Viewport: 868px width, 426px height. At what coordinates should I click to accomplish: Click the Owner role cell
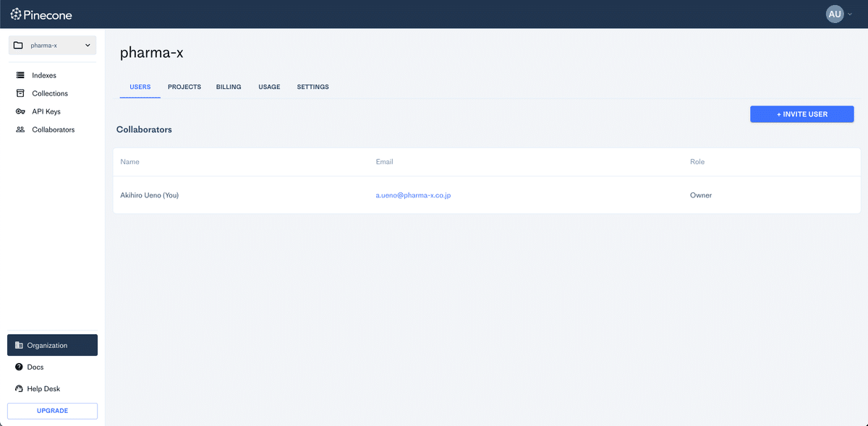(701, 195)
